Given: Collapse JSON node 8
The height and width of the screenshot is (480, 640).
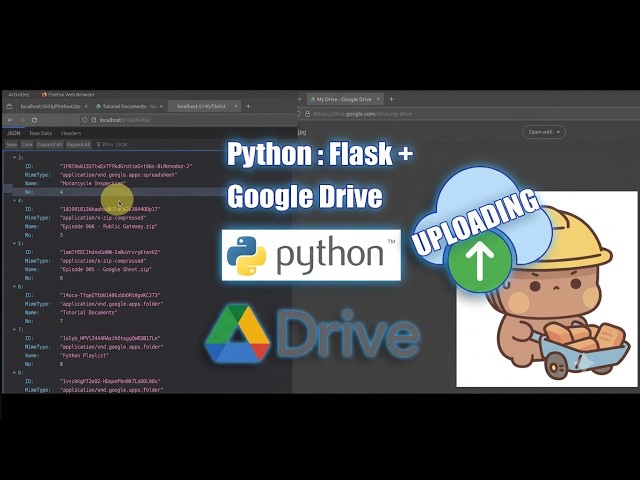Looking at the screenshot, I should coord(14,373).
